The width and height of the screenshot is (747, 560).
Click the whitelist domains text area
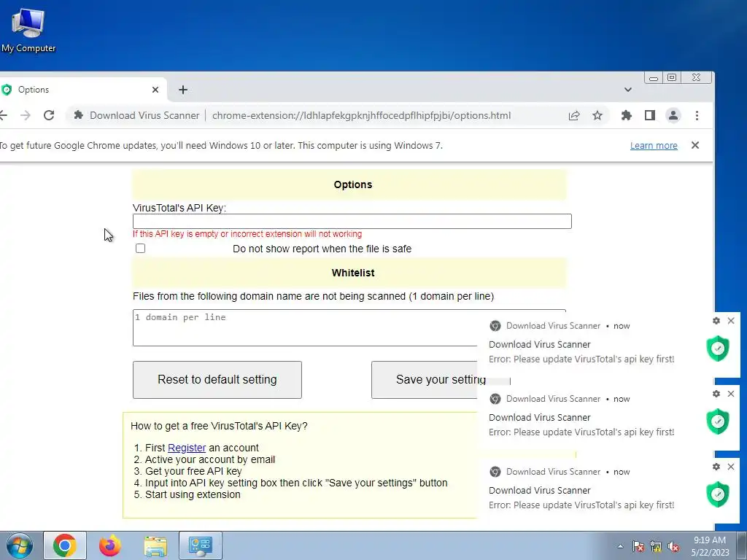[x=305, y=327]
